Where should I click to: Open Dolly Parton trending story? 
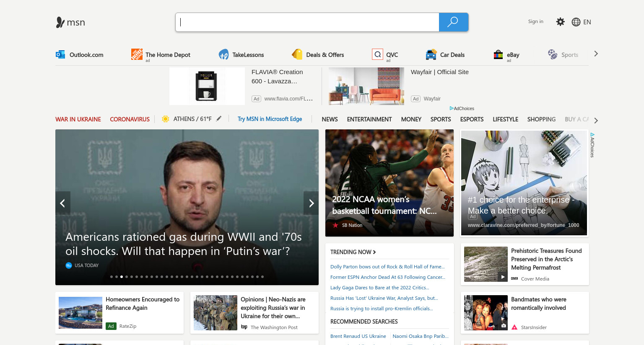[x=387, y=267]
